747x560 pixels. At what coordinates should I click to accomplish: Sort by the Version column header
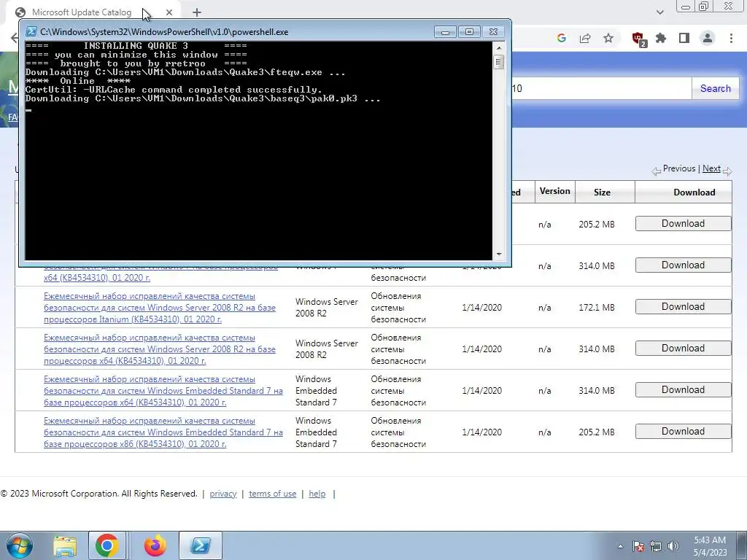(x=554, y=192)
